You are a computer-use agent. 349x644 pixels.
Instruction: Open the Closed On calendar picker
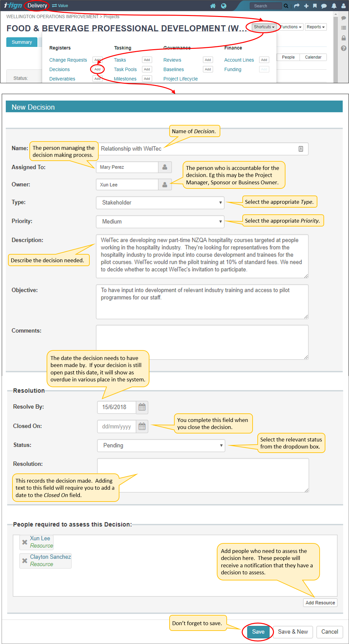tap(142, 426)
